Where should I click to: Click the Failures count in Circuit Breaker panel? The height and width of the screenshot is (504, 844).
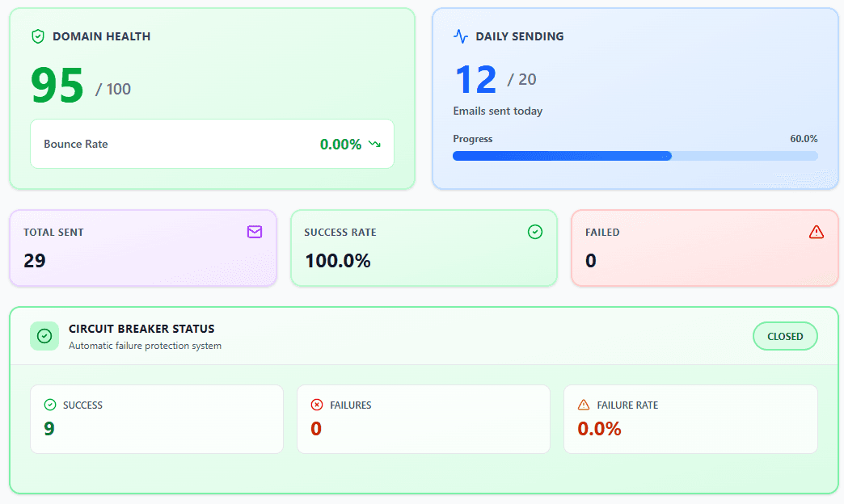(x=316, y=429)
